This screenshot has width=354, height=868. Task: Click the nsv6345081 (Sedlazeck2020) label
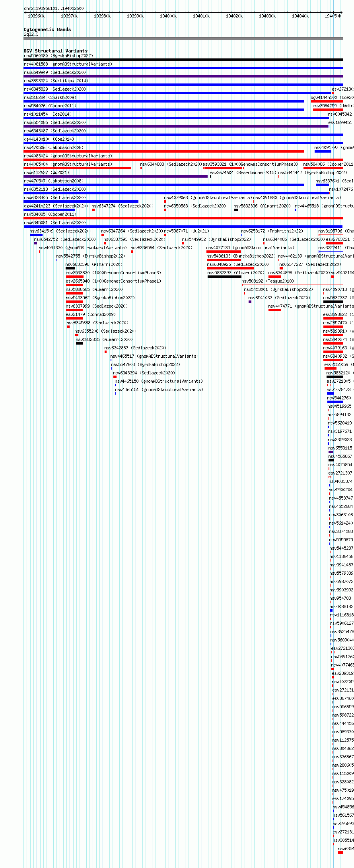pos(55,223)
